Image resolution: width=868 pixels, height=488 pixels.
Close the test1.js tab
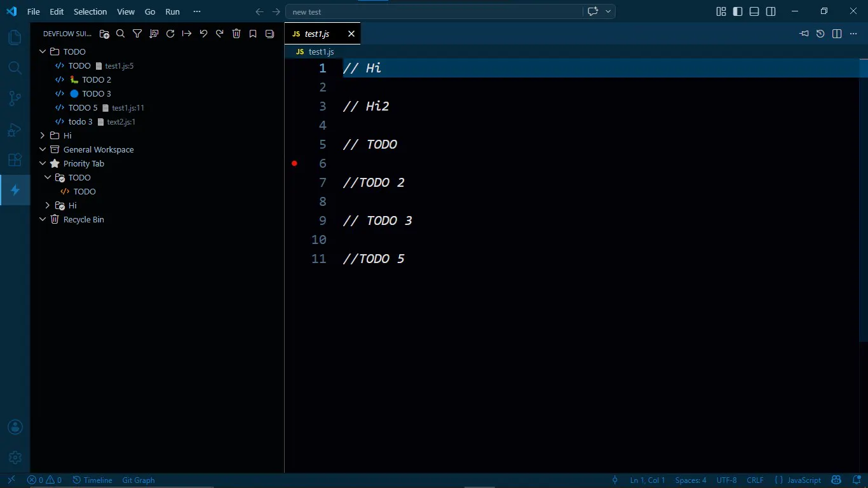[x=351, y=34]
